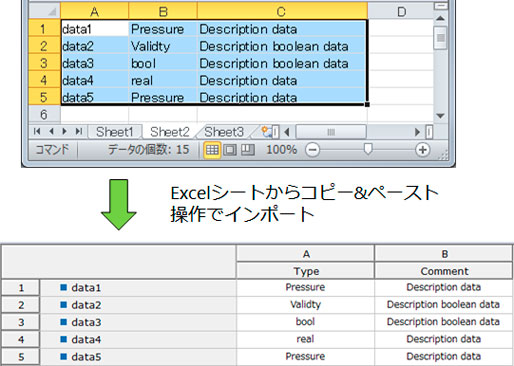Select Excel column B header
This screenshot has height=366, width=514.
(x=163, y=11)
